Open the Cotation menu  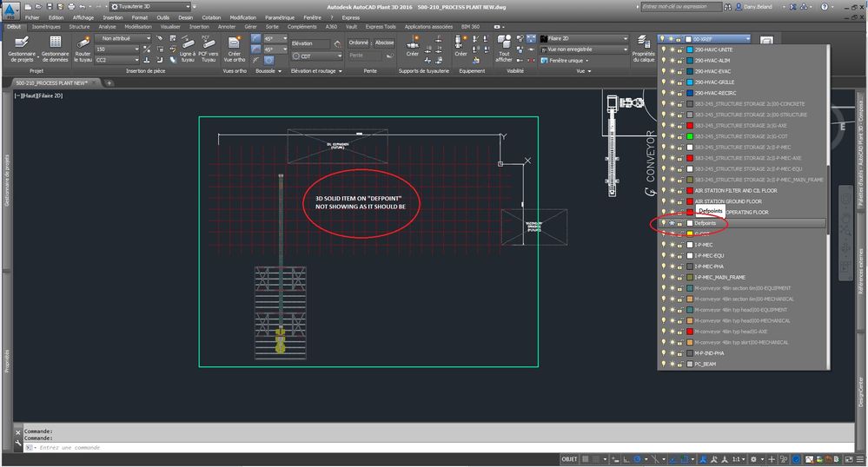tap(211, 17)
